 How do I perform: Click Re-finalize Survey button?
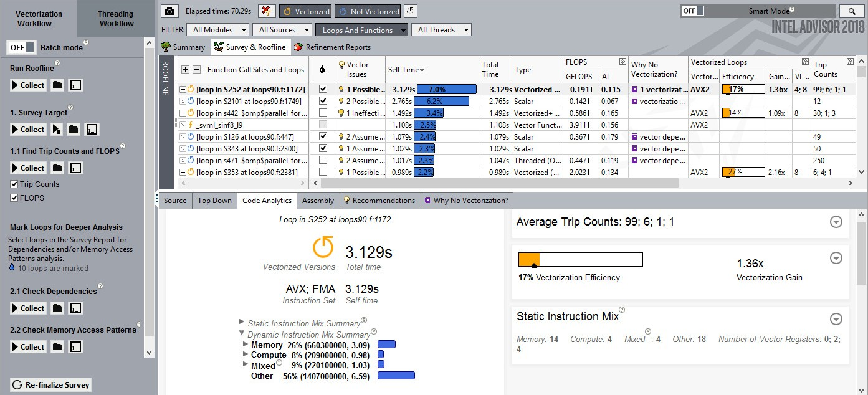51,385
